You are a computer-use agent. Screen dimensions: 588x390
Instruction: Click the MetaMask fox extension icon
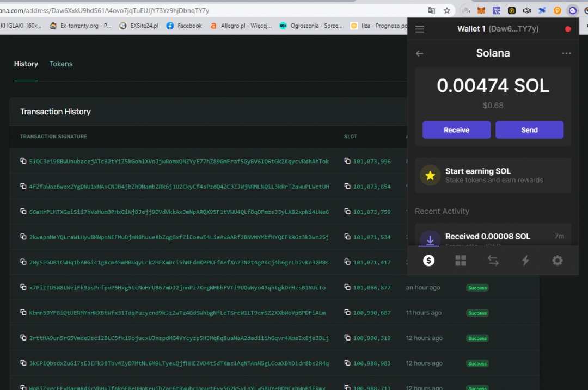pyautogui.click(x=481, y=10)
